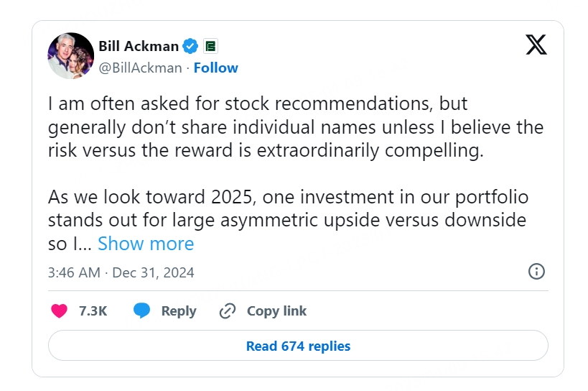Open the Twitter for Websites info icon
The height and width of the screenshot is (391, 588).
click(536, 271)
